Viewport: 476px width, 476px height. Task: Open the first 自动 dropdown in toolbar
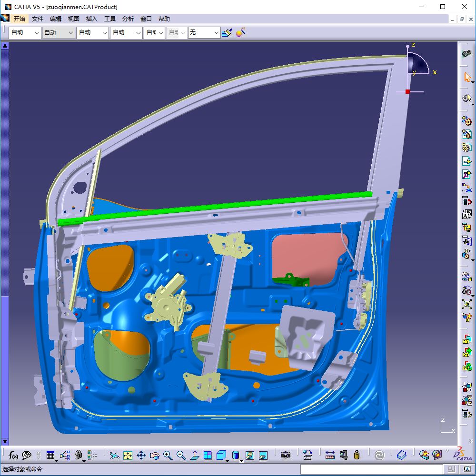[36, 32]
